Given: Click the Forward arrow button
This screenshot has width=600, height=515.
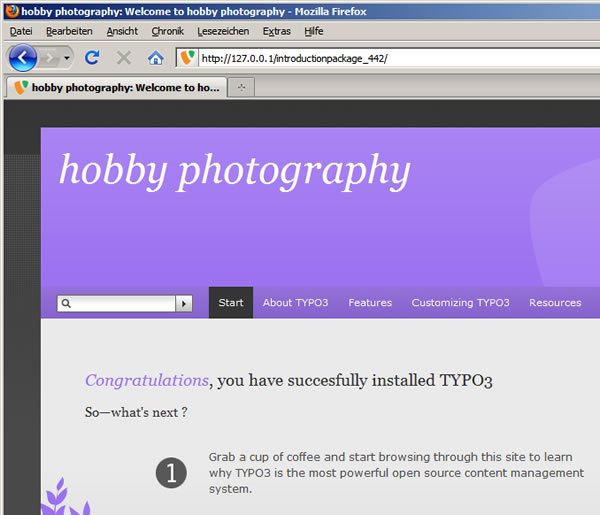Looking at the screenshot, I should coord(49,57).
